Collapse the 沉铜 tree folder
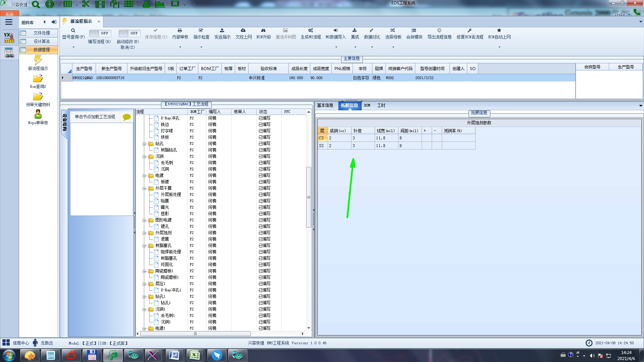 pos(144,157)
